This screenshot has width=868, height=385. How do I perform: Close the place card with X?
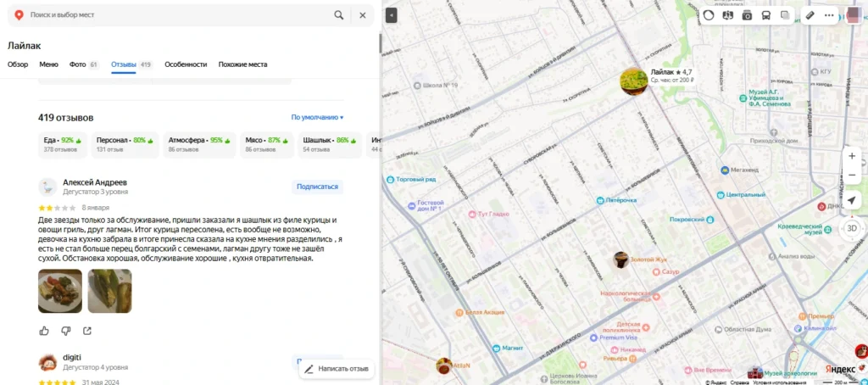pyautogui.click(x=363, y=15)
